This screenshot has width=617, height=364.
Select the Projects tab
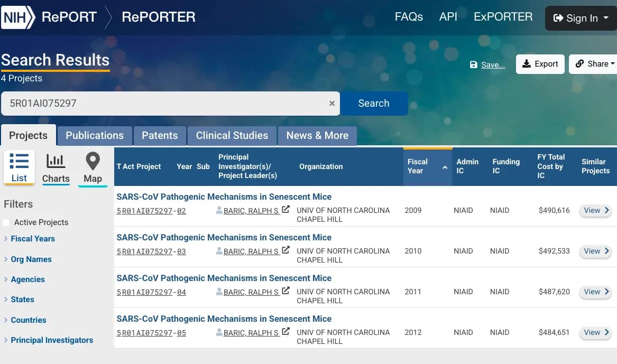click(29, 135)
